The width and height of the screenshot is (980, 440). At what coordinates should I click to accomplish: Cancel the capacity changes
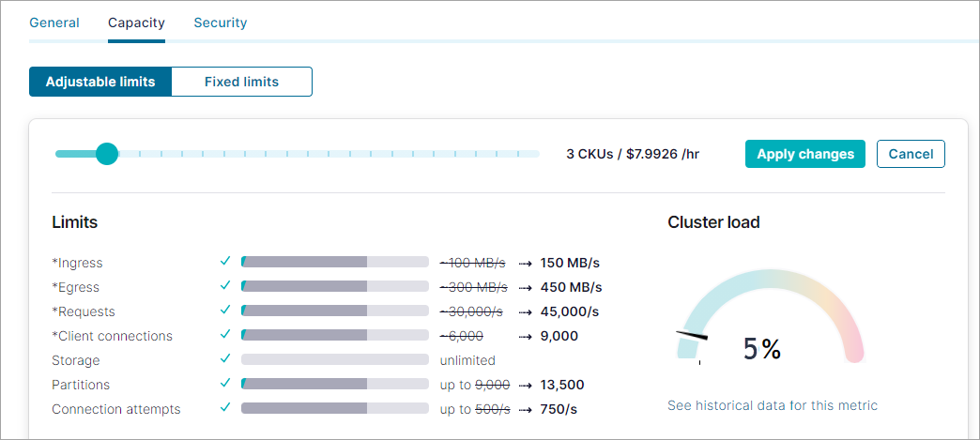tap(911, 154)
